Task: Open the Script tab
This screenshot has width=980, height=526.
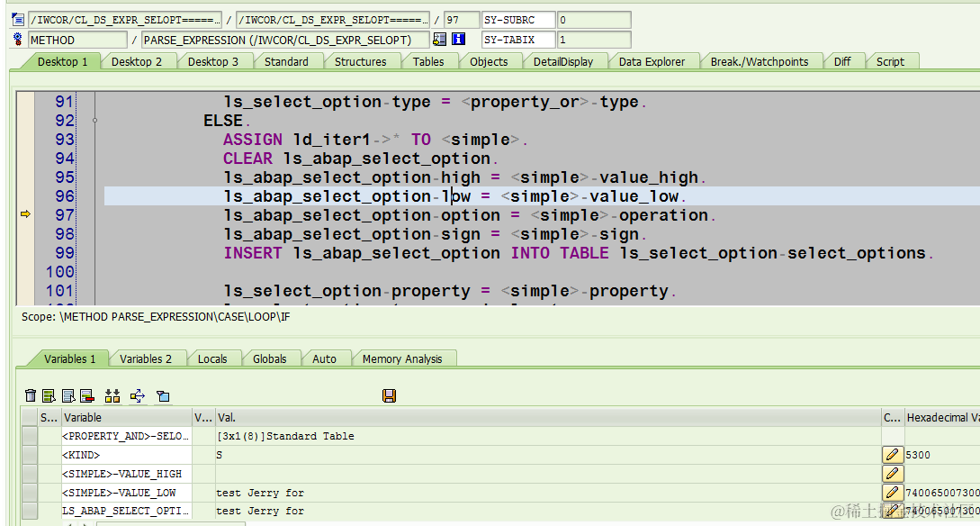Action: [890, 61]
